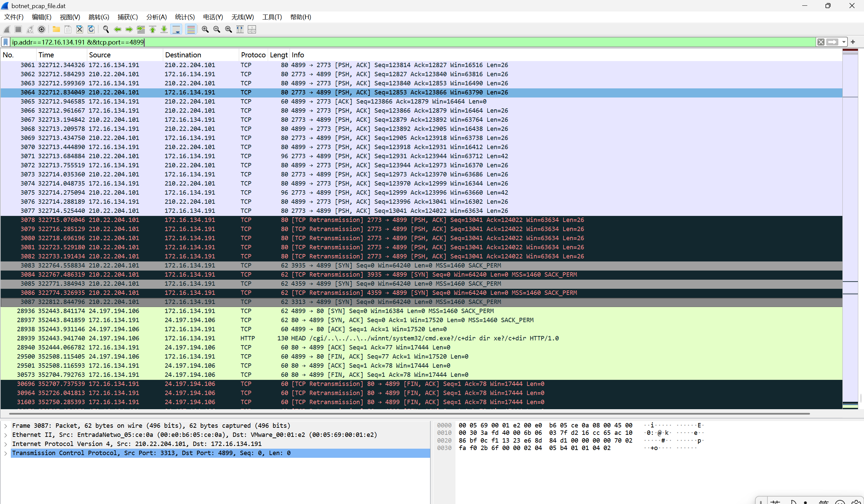Click the close capture file icon

pos(80,29)
